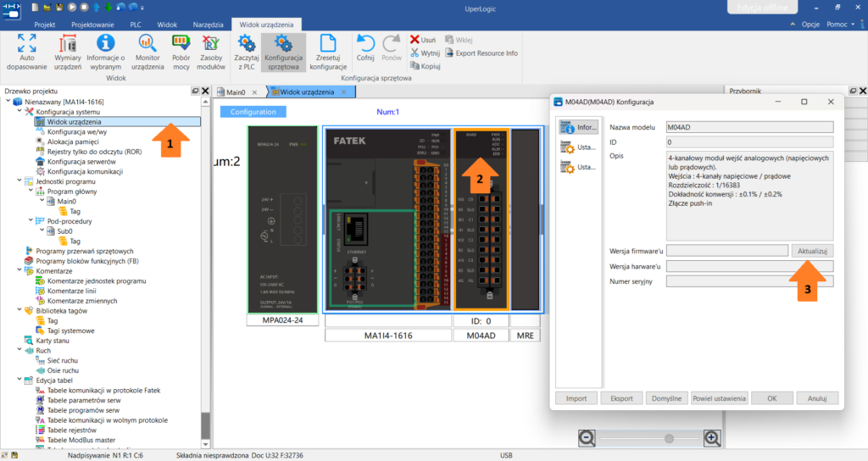Collapse Komentarze node
Image resolution: width=868 pixels, height=461 pixels.
tap(19, 271)
